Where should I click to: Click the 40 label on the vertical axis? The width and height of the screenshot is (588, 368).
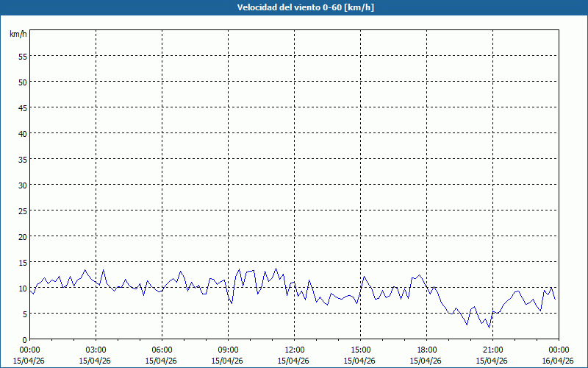click(22, 133)
